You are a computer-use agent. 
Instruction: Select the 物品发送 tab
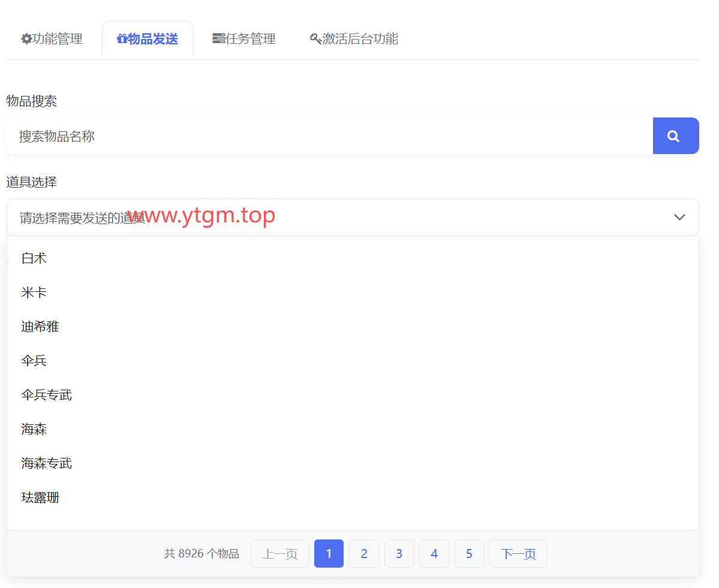coord(148,39)
